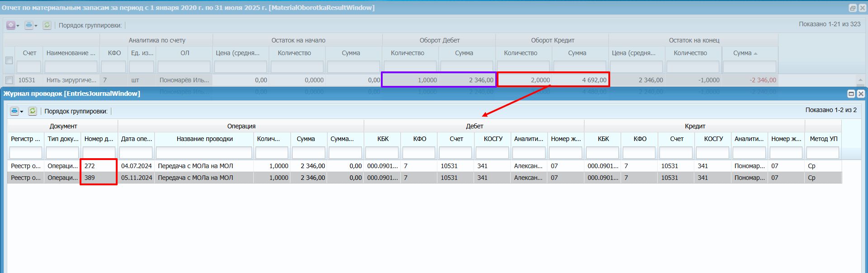Click the Показано 1-21 из 323 status text
The image size is (868, 273).
tap(830, 24)
